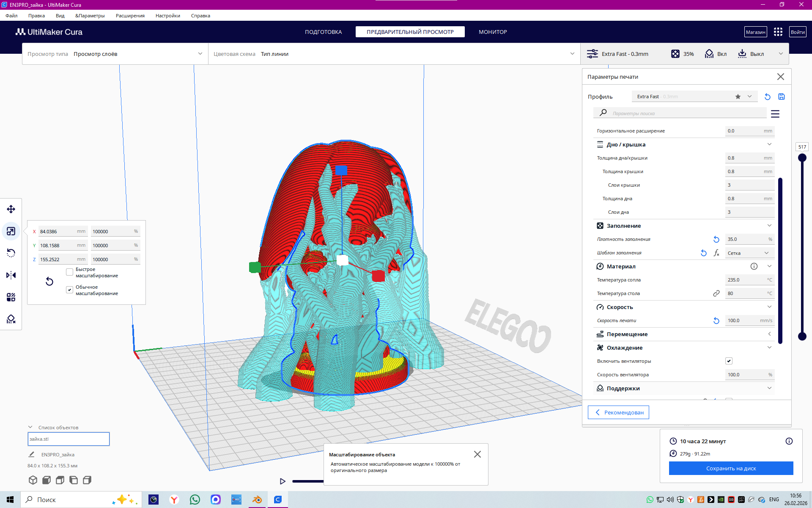Open the infill pattern Сетка dropdown
The image size is (812, 508).
pyautogui.click(x=750, y=253)
